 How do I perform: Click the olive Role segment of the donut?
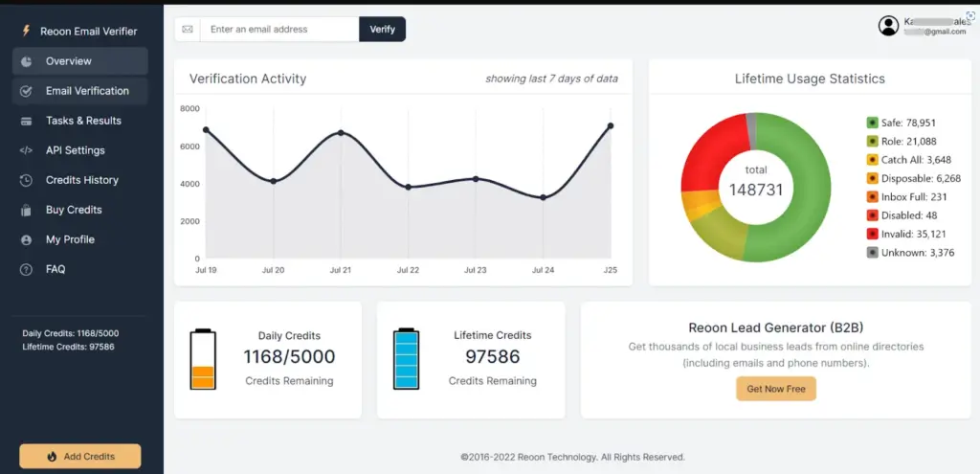pos(720,233)
